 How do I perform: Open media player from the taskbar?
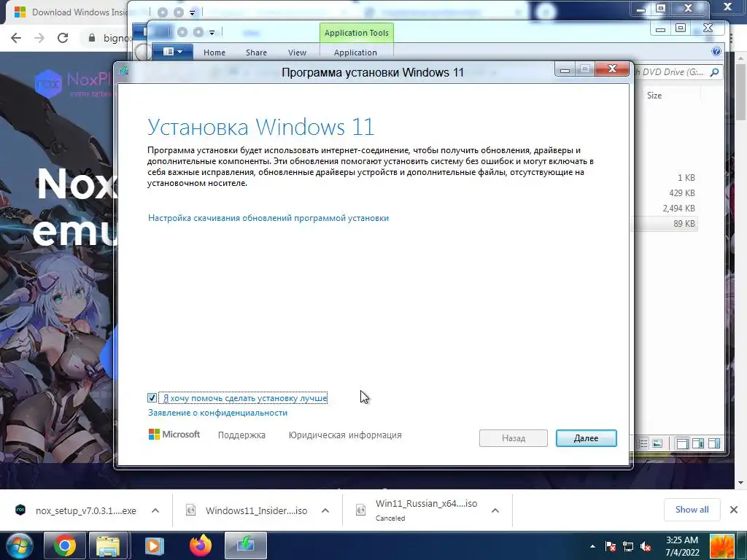tap(154, 545)
